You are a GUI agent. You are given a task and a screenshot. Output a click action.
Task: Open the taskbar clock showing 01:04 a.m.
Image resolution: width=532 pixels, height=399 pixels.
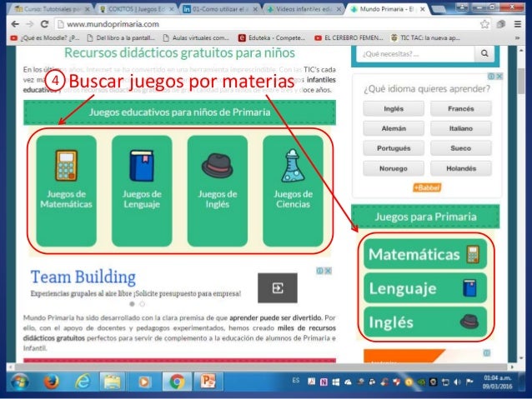(x=498, y=382)
